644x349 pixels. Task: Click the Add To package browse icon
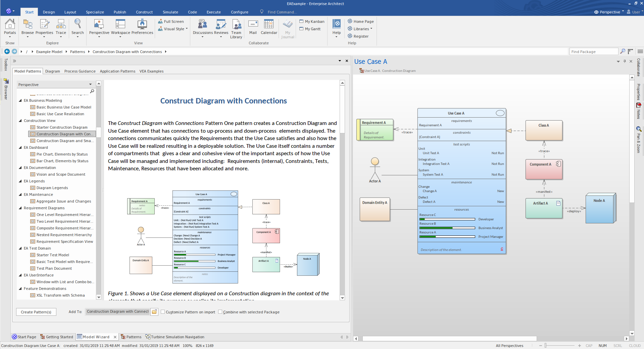point(154,312)
